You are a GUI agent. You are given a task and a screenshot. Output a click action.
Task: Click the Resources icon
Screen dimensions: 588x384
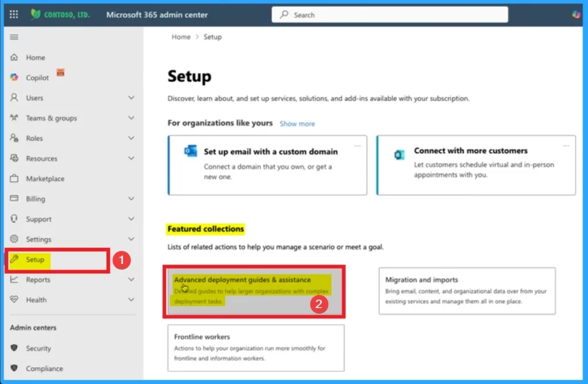[14, 158]
